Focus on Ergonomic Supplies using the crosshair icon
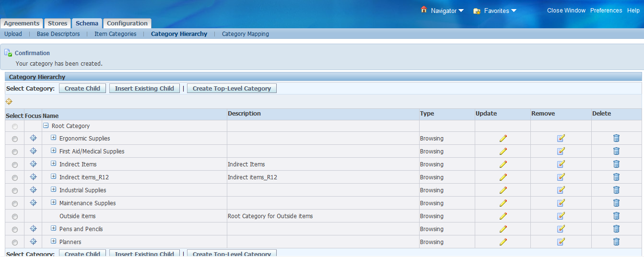The image size is (644, 257). point(33,138)
